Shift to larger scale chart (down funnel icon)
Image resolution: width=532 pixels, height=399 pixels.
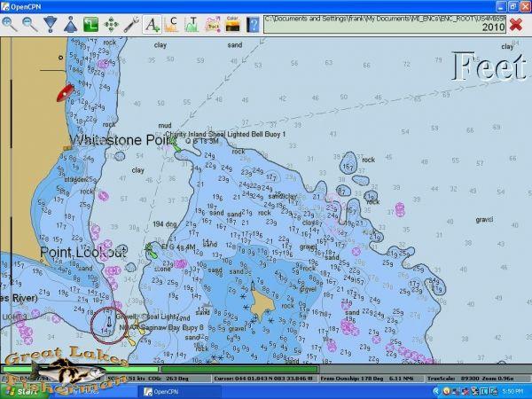pyautogui.click(x=51, y=25)
